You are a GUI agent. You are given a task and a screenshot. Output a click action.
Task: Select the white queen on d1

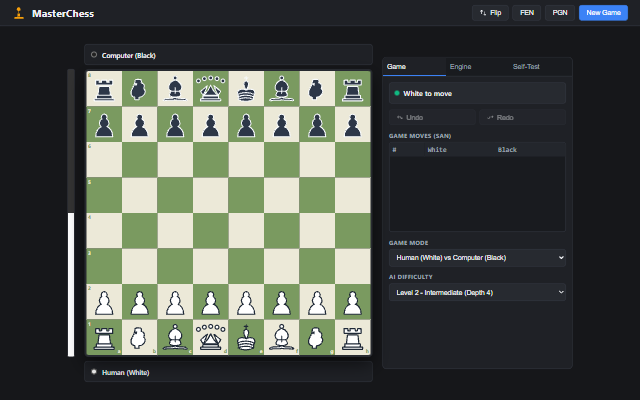211,337
